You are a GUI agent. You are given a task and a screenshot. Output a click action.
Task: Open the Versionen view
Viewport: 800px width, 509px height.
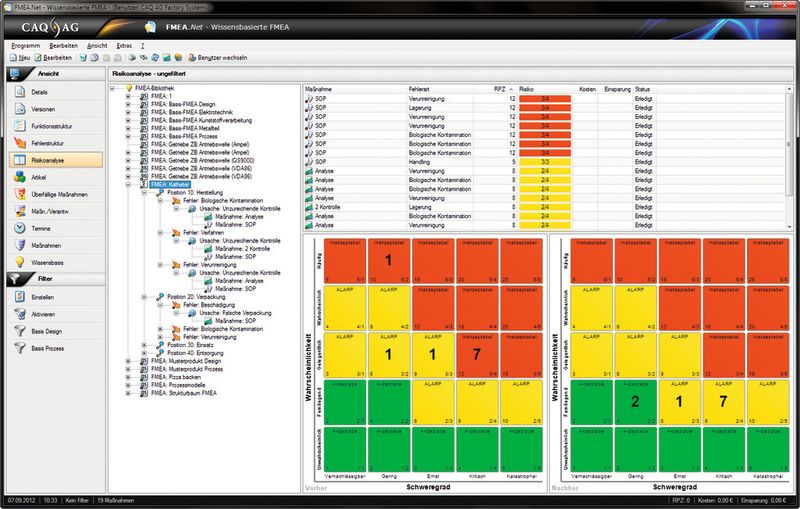[x=56, y=109]
